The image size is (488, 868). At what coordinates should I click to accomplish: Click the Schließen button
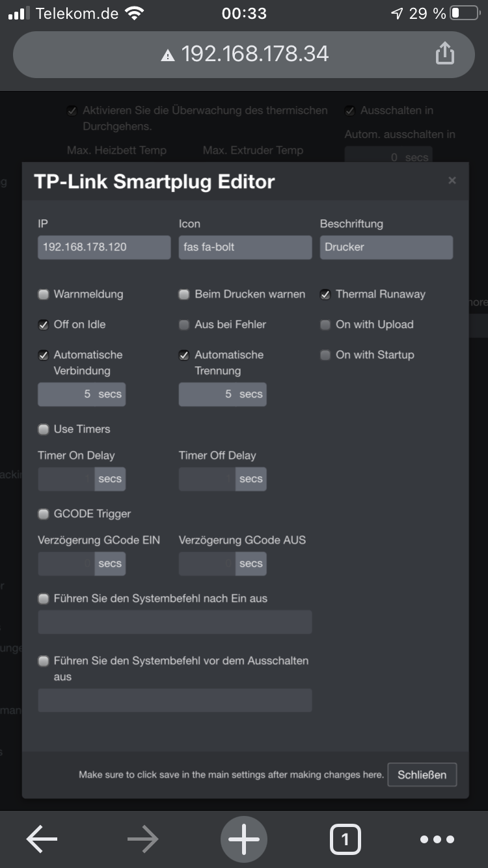tap(422, 774)
